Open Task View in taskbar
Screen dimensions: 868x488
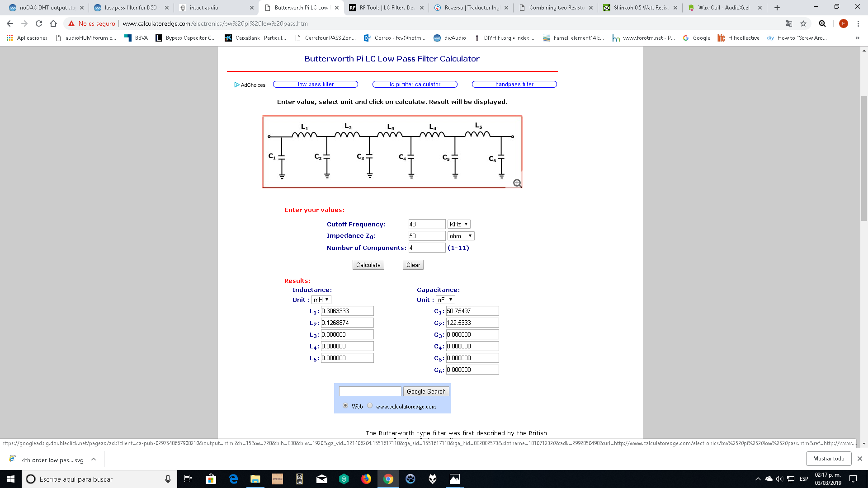point(188,479)
